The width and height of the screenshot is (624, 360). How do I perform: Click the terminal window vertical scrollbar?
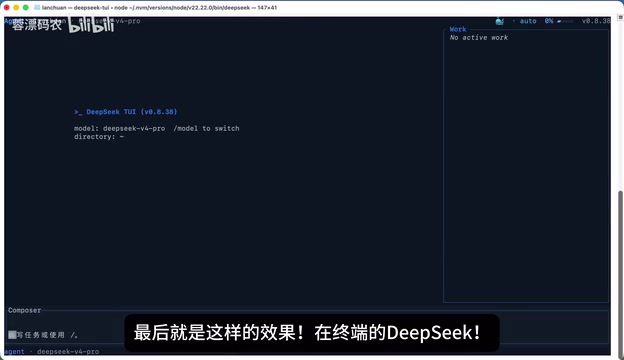tap(620, 274)
